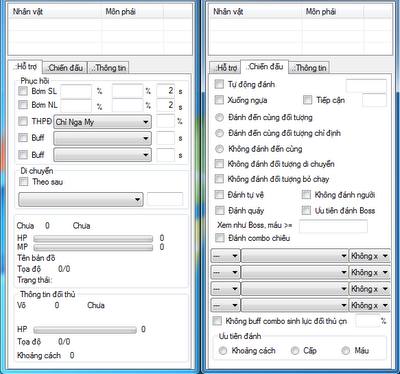Open Thông tin tab in left window

[109, 68]
